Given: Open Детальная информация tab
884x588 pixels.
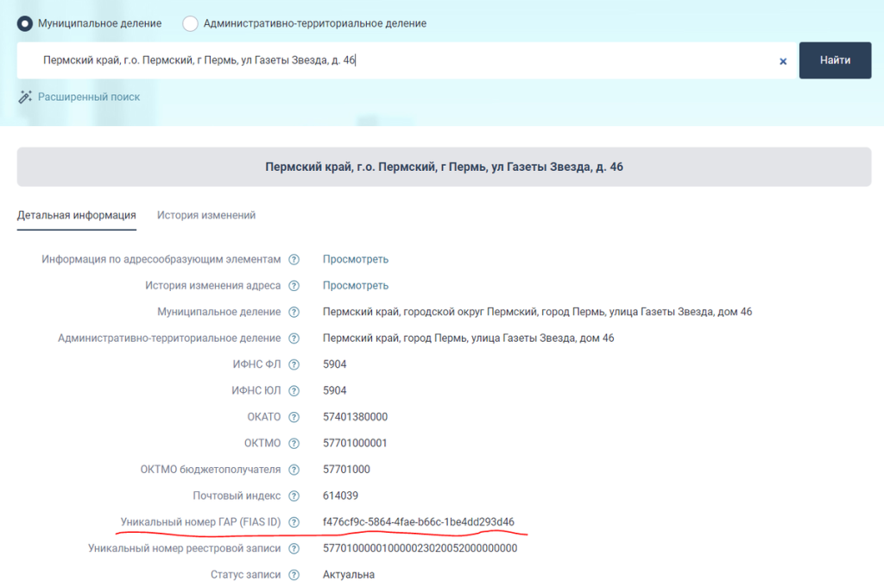Looking at the screenshot, I should 77,215.
